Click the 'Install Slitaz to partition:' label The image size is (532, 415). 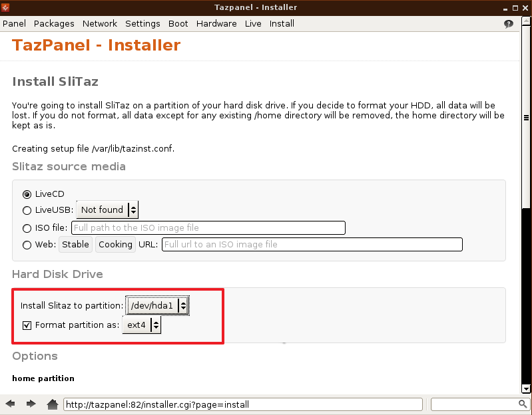click(72, 305)
